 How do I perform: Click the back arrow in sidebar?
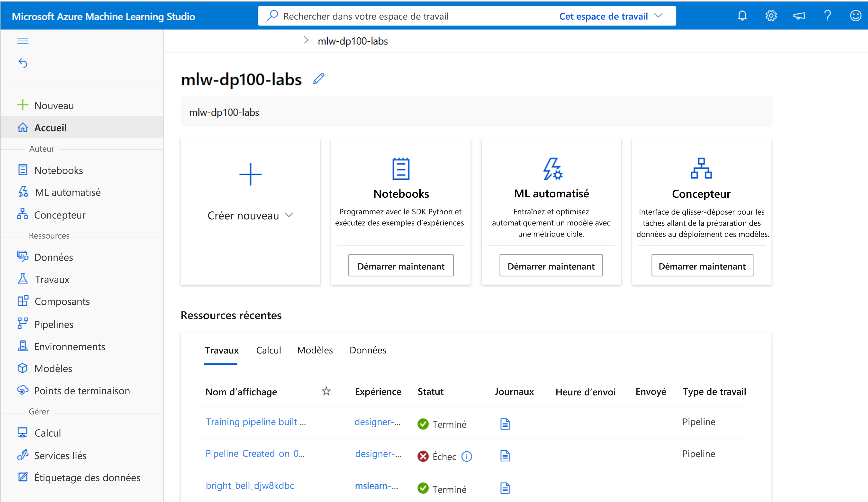point(23,63)
